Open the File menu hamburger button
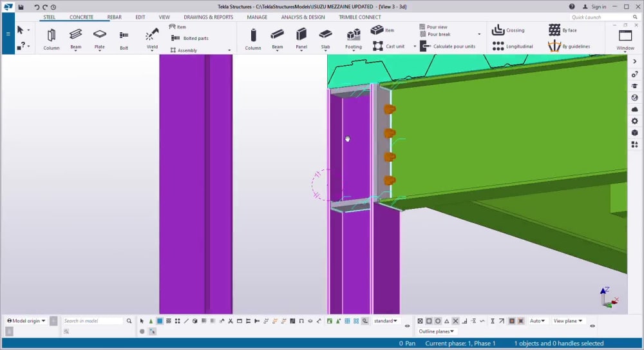 click(x=8, y=34)
